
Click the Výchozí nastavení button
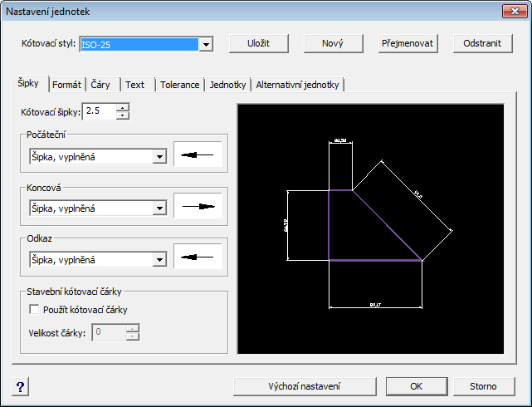[x=305, y=386]
